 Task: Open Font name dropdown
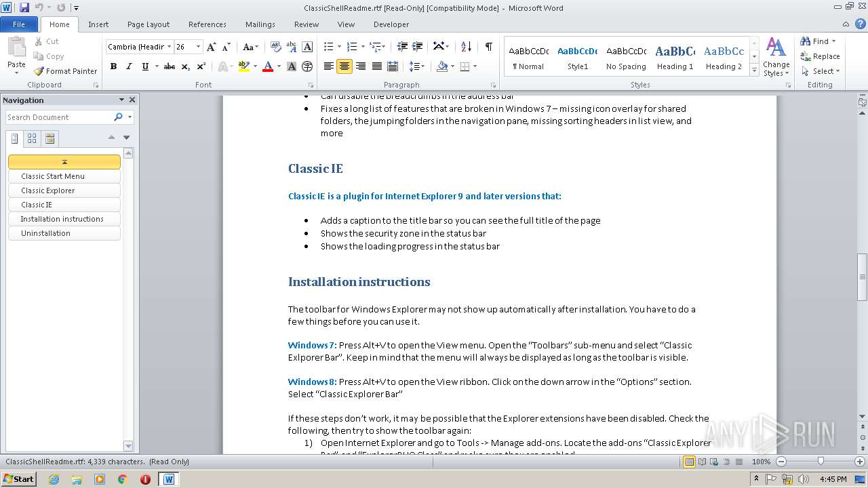point(169,47)
